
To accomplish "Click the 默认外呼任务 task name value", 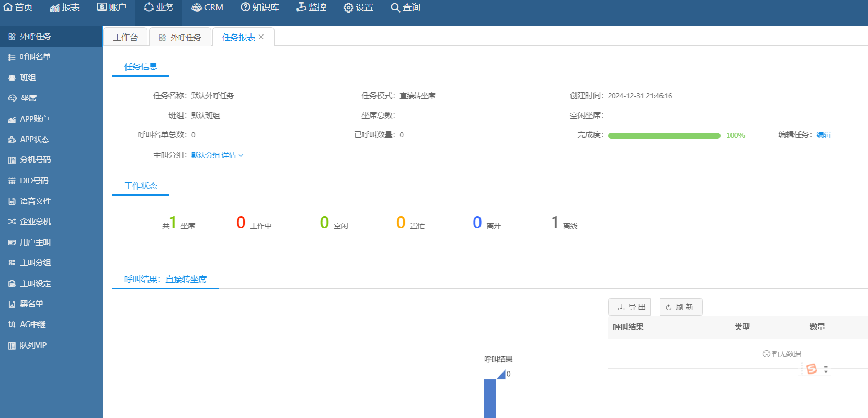I will pos(212,96).
